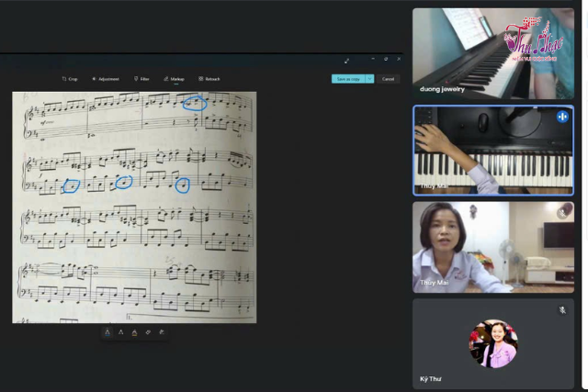Click muted mic icon on Thùy Mai face tile
The width and height of the screenshot is (588, 392).
tap(562, 214)
